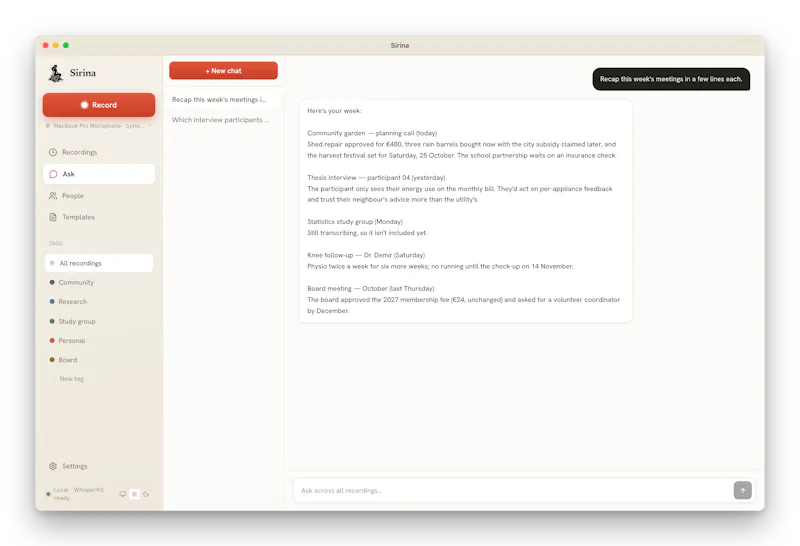This screenshot has width=800, height=546.
Task: Open the 'Which interview participants' chat
Action: tap(223, 120)
